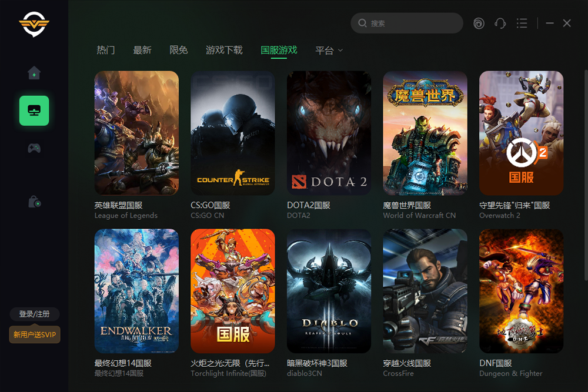Viewport: 588px width, 392px height.
Task: Choose the 魔兽世界国服 game cover
Action: pos(425,133)
